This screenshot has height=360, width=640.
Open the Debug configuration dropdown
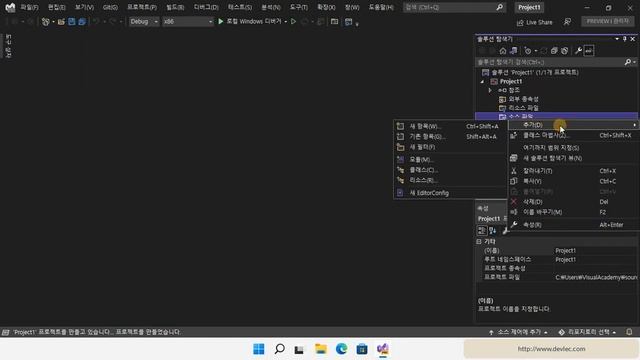[144, 22]
